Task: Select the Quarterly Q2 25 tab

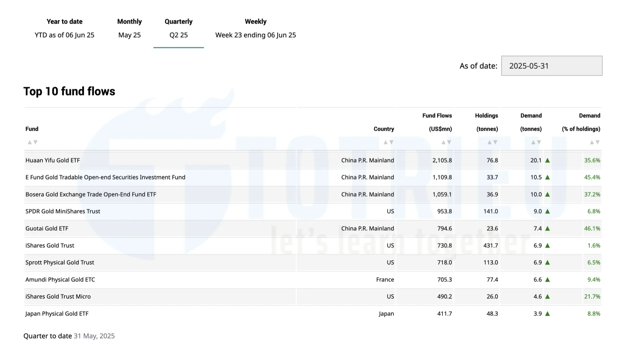Action: pyautogui.click(x=178, y=28)
